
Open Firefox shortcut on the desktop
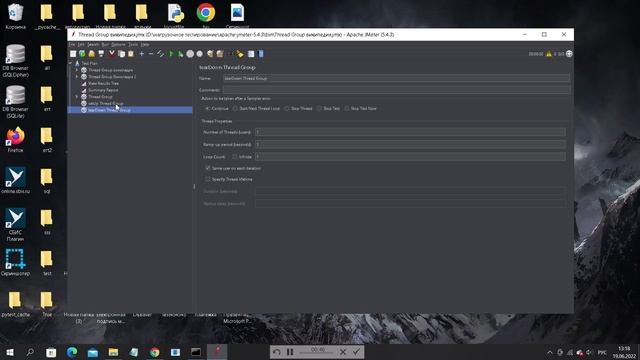tap(16, 140)
